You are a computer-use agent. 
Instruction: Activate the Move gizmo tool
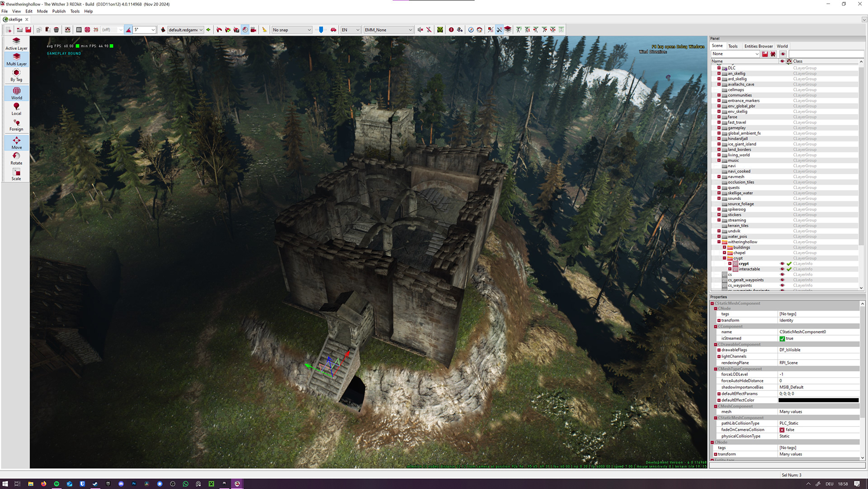click(x=16, y=143)
